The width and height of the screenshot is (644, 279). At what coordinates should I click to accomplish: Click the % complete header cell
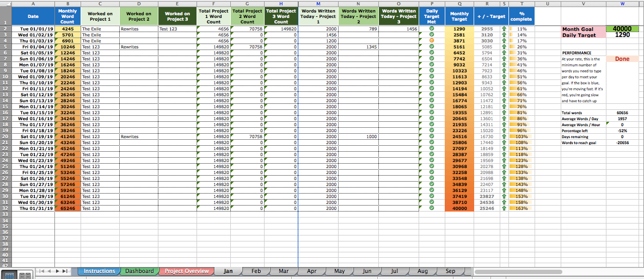(x=522, y=16)
